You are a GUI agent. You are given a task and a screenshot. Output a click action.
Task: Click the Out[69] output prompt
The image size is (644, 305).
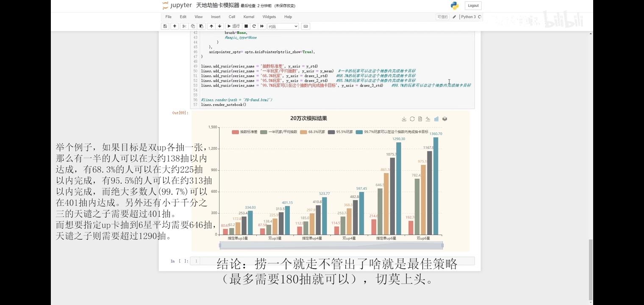[x=180, y=113]
